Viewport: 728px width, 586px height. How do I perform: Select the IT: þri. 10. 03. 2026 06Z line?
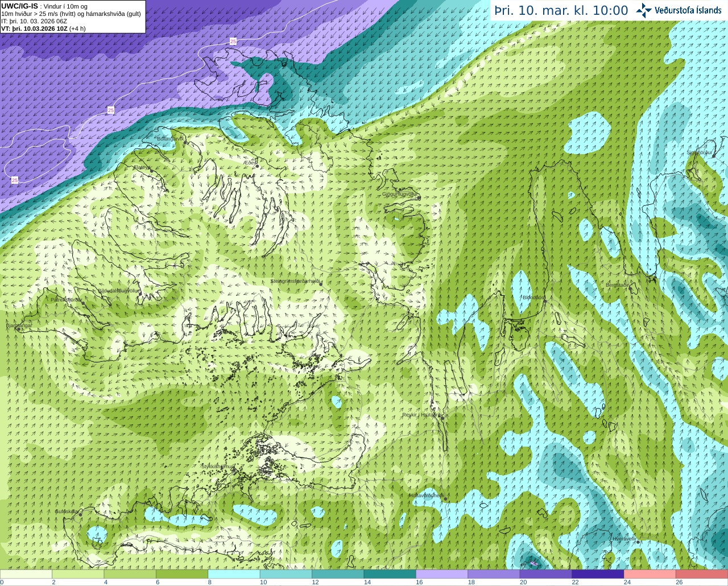click(x=34, y=21)
